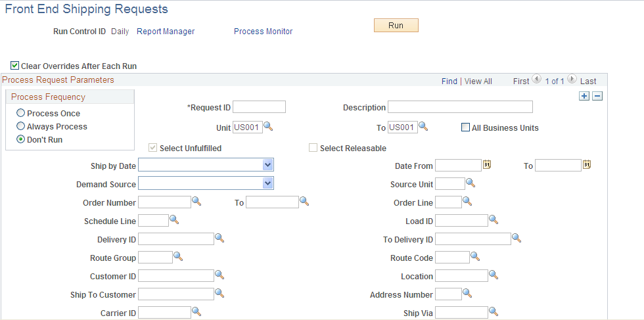This screenshot has width=644, height=320.
Task: Focus the Date From input
Action: click(x=458, y=166)
